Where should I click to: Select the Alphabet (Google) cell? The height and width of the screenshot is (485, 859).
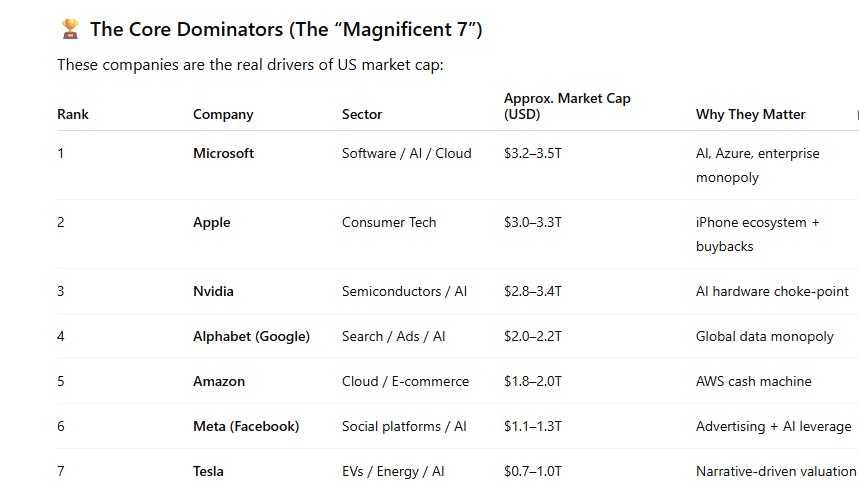click(251, 336)
